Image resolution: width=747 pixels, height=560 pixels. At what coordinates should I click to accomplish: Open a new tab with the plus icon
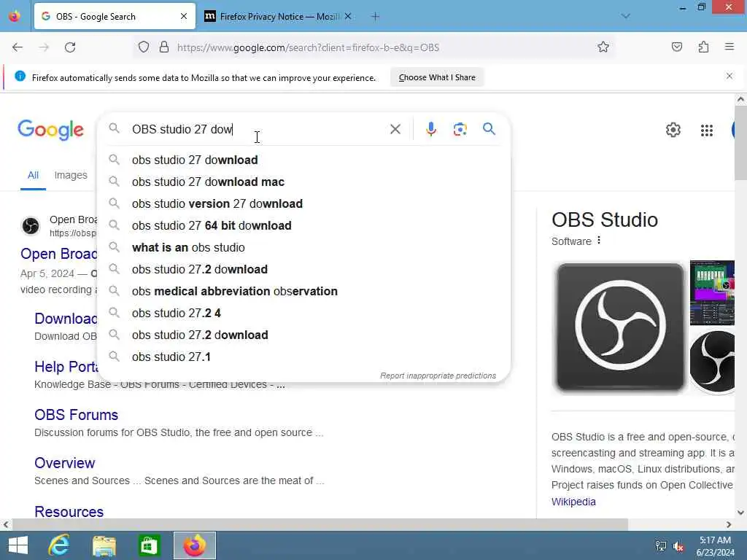click(x=376, y=17)
